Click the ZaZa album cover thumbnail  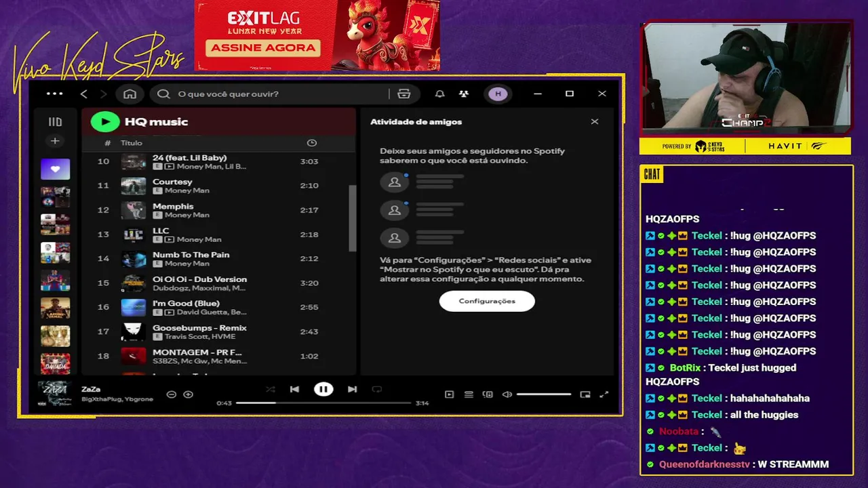pyautogui.click(x=55, y=394)
